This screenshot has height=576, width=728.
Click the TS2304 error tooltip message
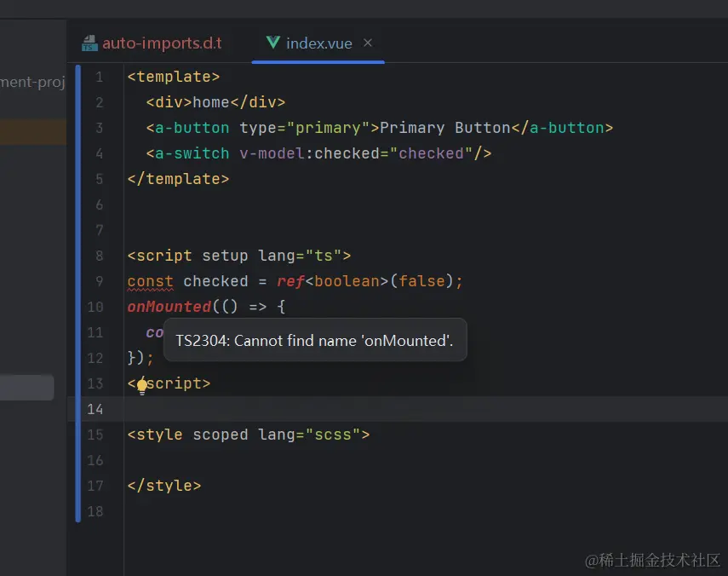tap(315, 341)
